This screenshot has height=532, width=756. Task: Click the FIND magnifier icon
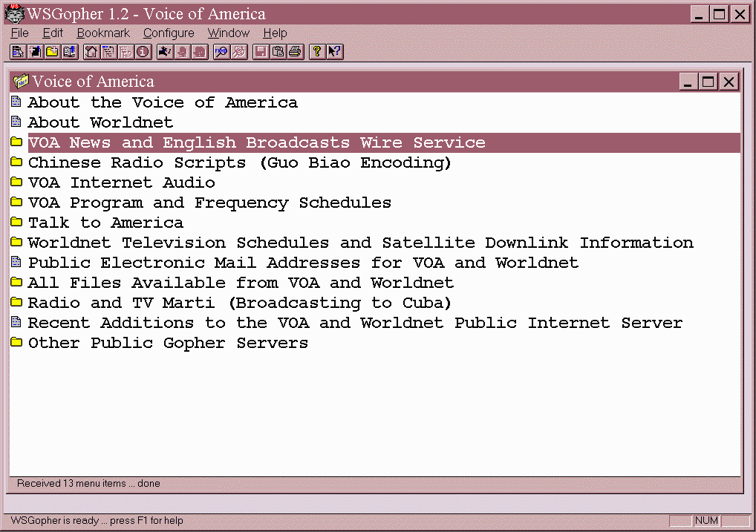pos(222,51)
